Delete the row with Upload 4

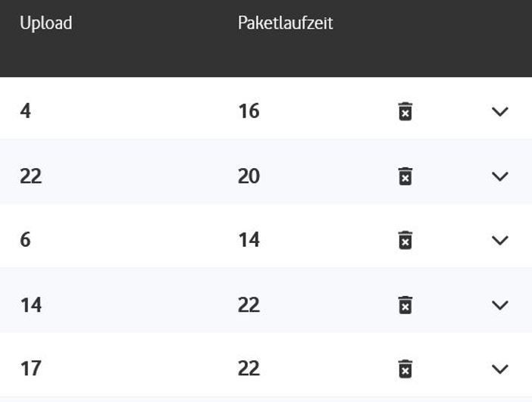click(x=405, y=112)
